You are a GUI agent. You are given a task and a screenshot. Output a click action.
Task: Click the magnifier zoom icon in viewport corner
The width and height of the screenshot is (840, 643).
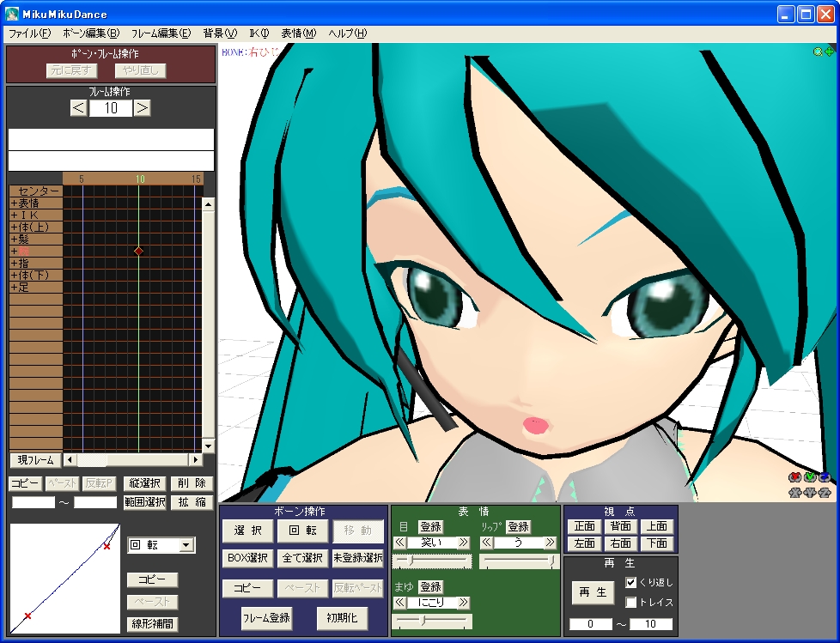point(818,52)
